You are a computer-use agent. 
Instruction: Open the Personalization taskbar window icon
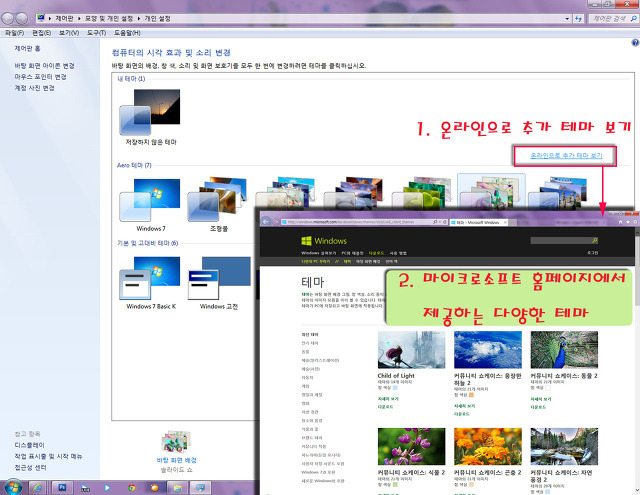pyautogui.click(x=200, y=488)
